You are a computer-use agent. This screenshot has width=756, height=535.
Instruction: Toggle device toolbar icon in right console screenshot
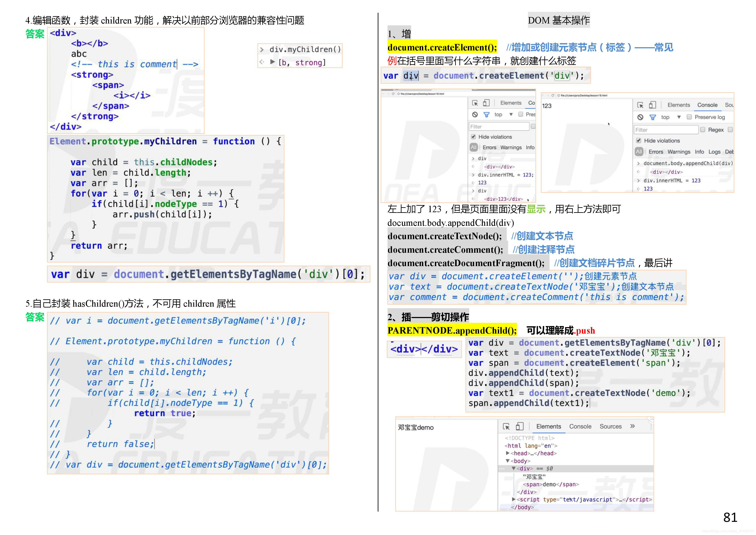point(652,105)
